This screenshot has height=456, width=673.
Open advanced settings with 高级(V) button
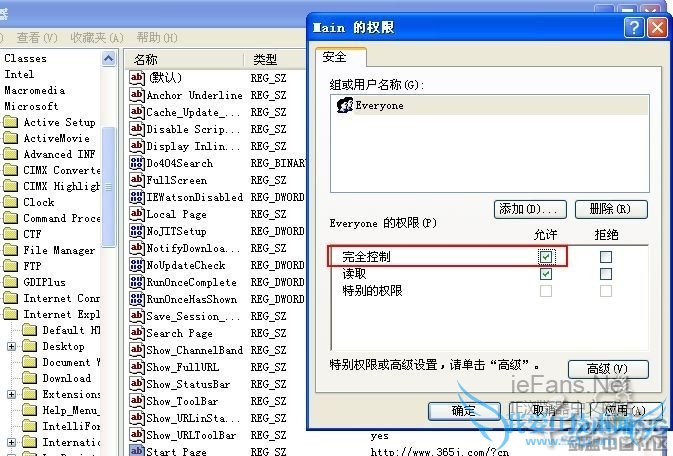(x=608, y=369)
